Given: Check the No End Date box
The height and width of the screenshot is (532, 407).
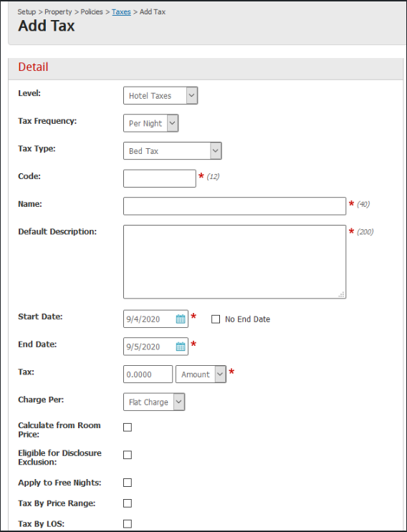Looking at the screenshot, I should coord(216,319).
